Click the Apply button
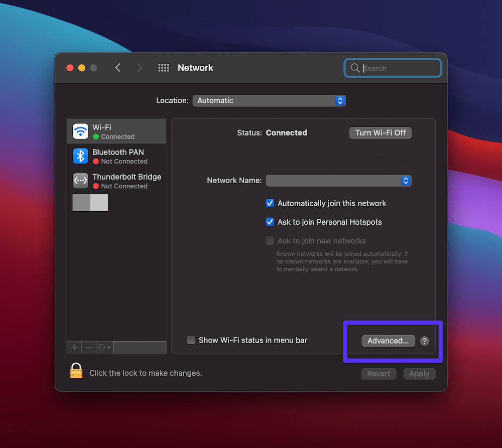Viewport: 502px width, 448px height. (x=419, y=373)
